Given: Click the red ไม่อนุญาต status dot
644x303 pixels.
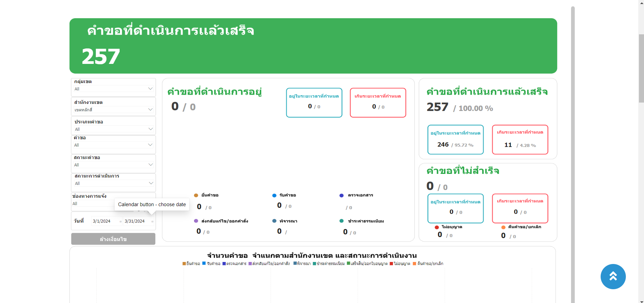Looking at the screenshot, I should 437,227.
